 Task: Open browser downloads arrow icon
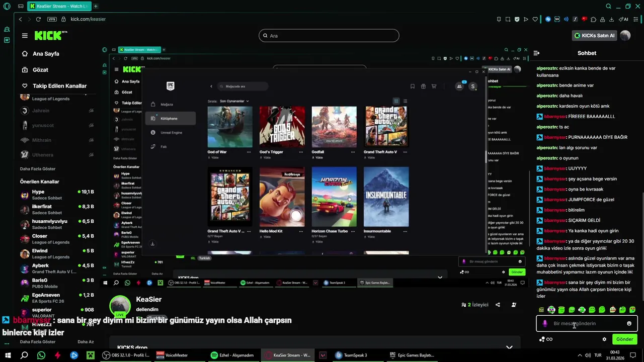pyautogui.click(x=611, y=19)
